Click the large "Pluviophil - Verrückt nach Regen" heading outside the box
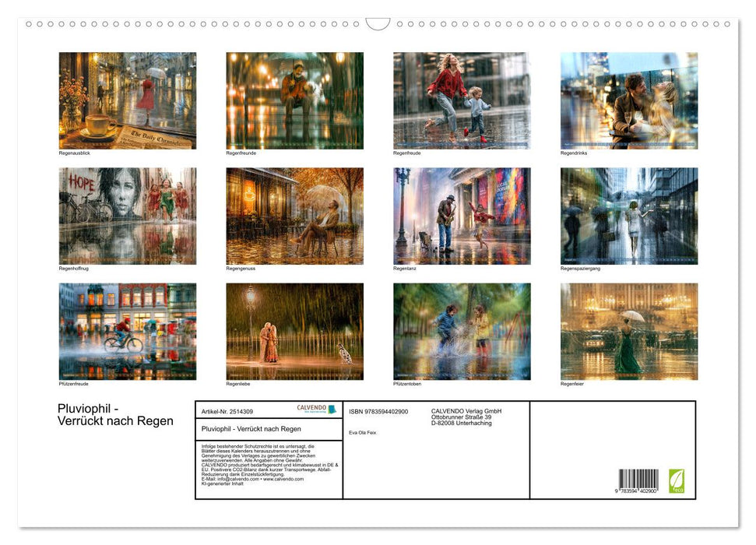The width and height of the screenshot is (756, 545). 115,415
